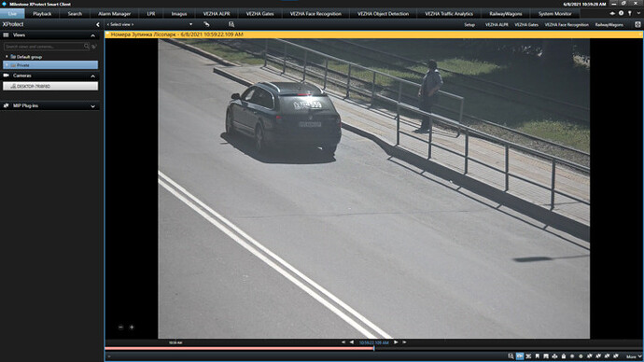644x362 pixels.
Task: Click the search magnifier icon in Views
Action: [x=86, y=47]
